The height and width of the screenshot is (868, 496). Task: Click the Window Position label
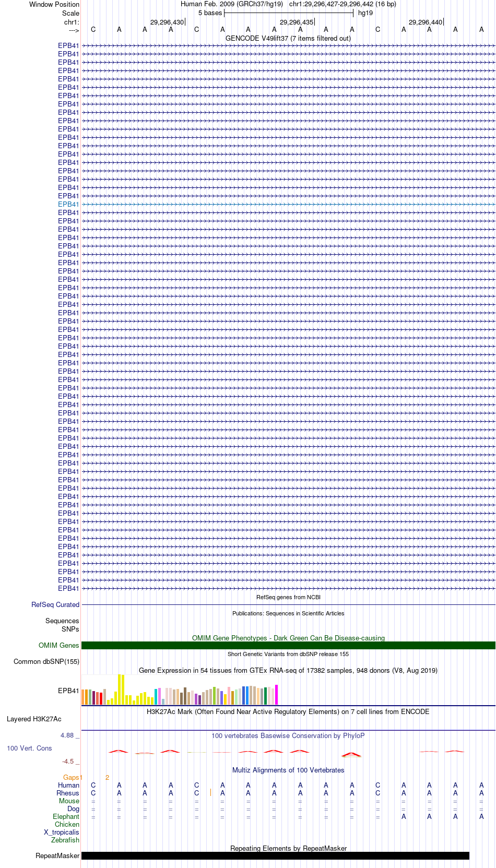54,4
